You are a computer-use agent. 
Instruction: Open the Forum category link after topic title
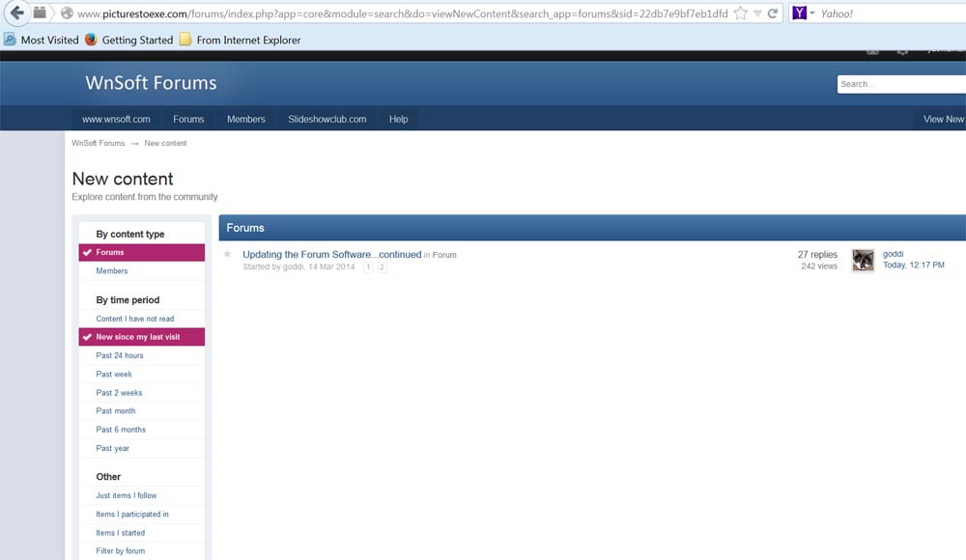point(444,255)
